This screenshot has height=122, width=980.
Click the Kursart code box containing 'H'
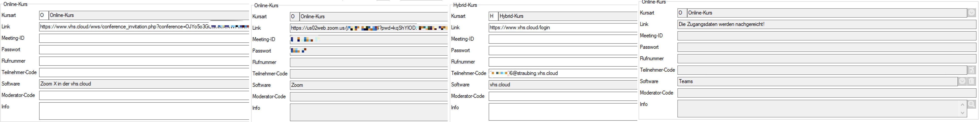click(494, 16)
